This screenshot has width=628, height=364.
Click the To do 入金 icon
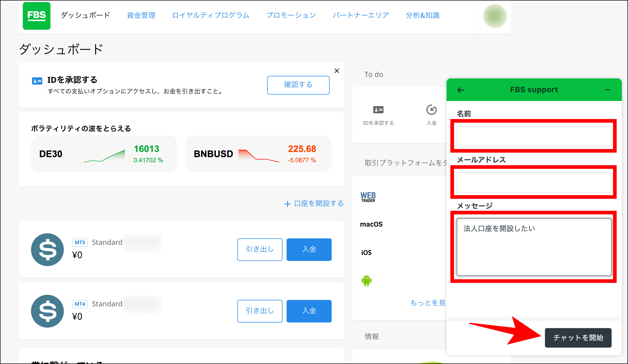(432, 110)
